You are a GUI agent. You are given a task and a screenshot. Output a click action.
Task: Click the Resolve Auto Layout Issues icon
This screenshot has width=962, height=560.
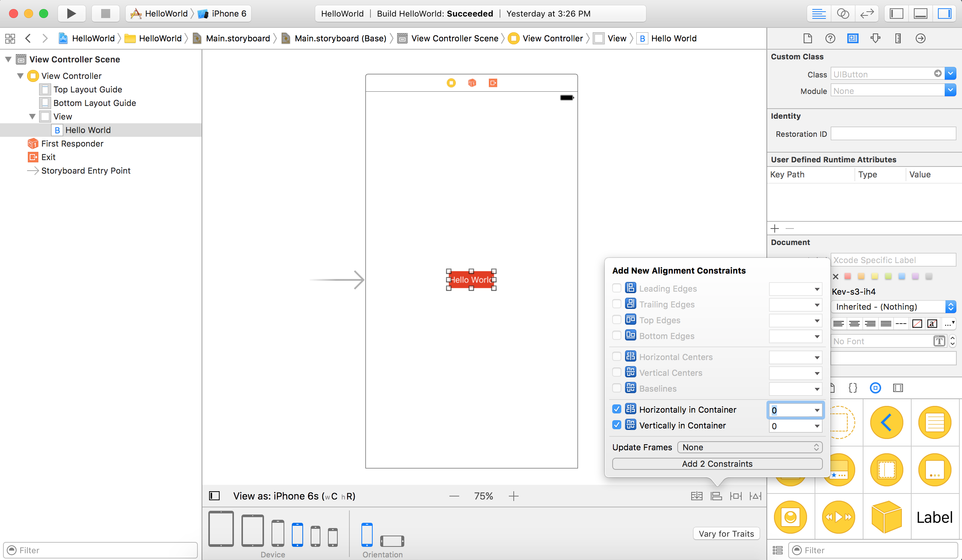pyautogui.click(x=755, y=496)
